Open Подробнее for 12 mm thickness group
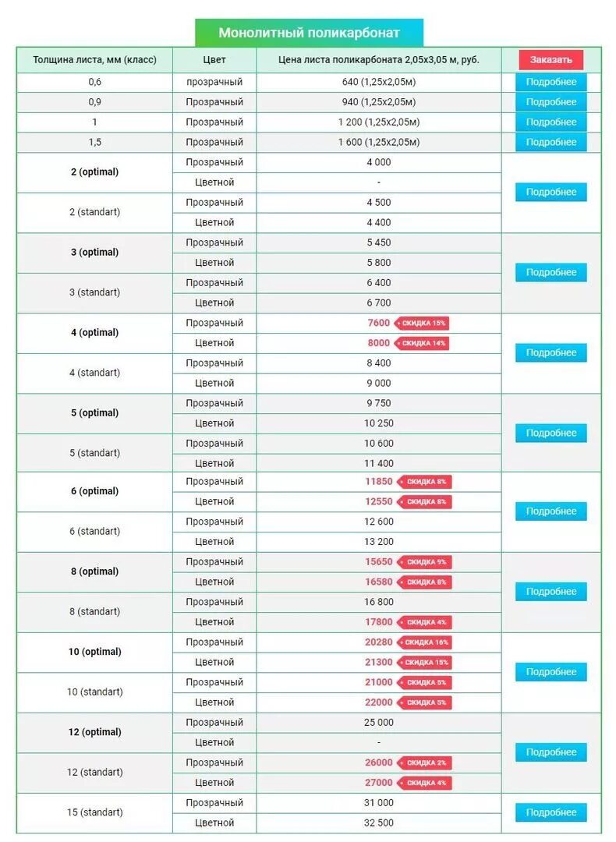The height and width of the screenshot is (842, 616). 551,752
